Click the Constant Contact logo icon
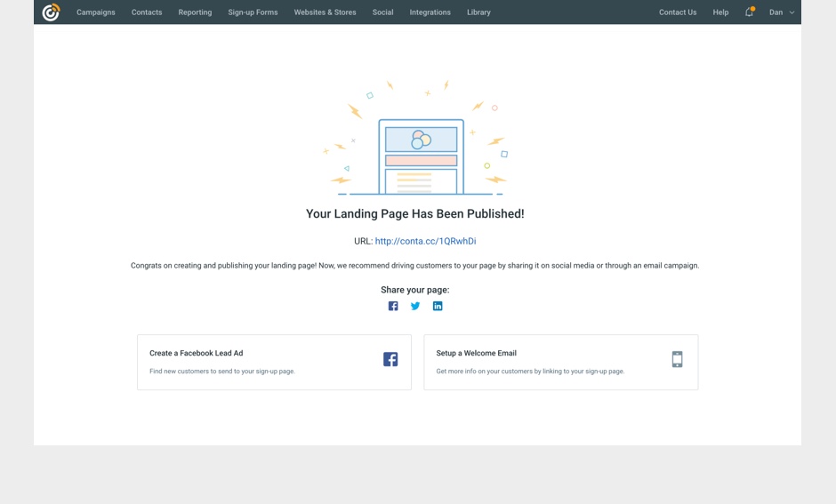The image size is (836, 504). (x=52, y=12)
